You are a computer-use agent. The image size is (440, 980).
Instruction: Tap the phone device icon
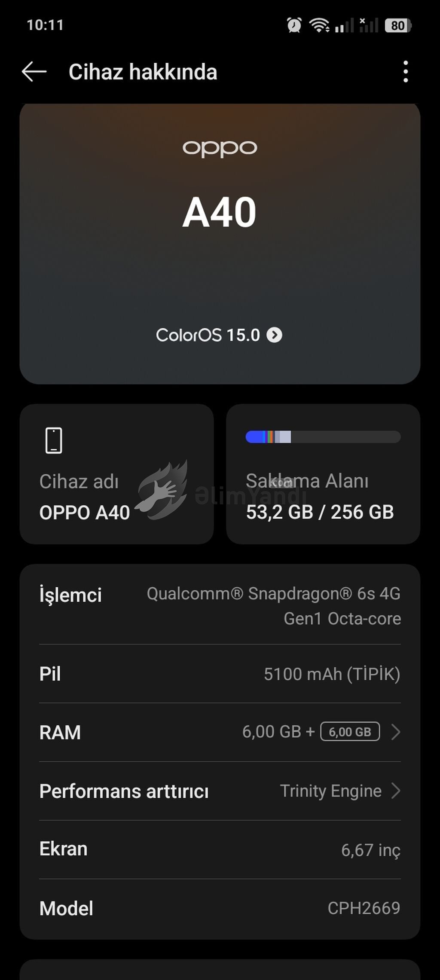pos(54,440)
